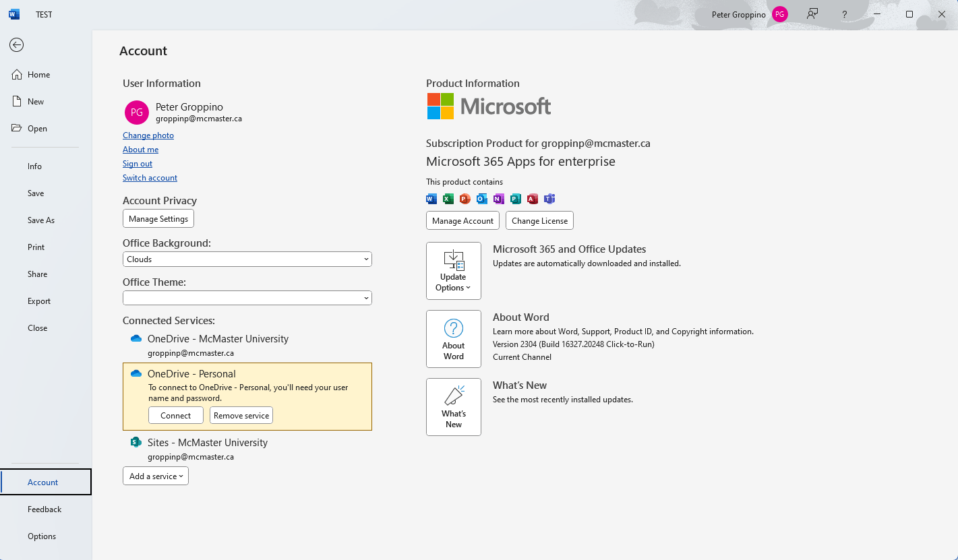
Task: Click Manage Settings under Account Privacy
Action: [x=158, y=219]
